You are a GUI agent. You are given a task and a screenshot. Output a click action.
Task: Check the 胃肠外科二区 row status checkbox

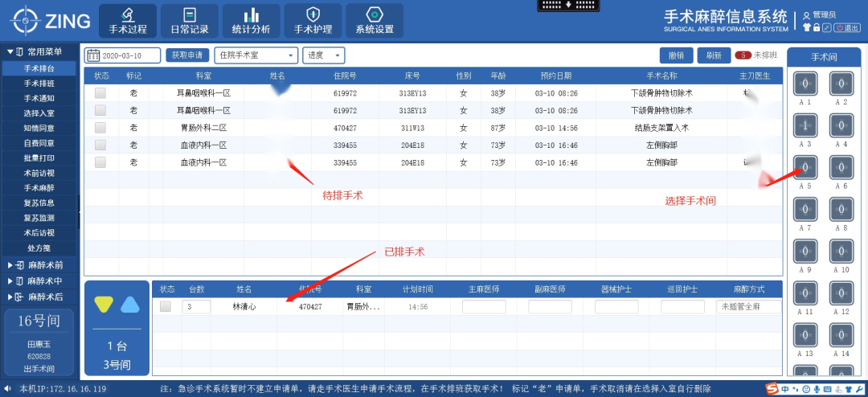[100, 128]
